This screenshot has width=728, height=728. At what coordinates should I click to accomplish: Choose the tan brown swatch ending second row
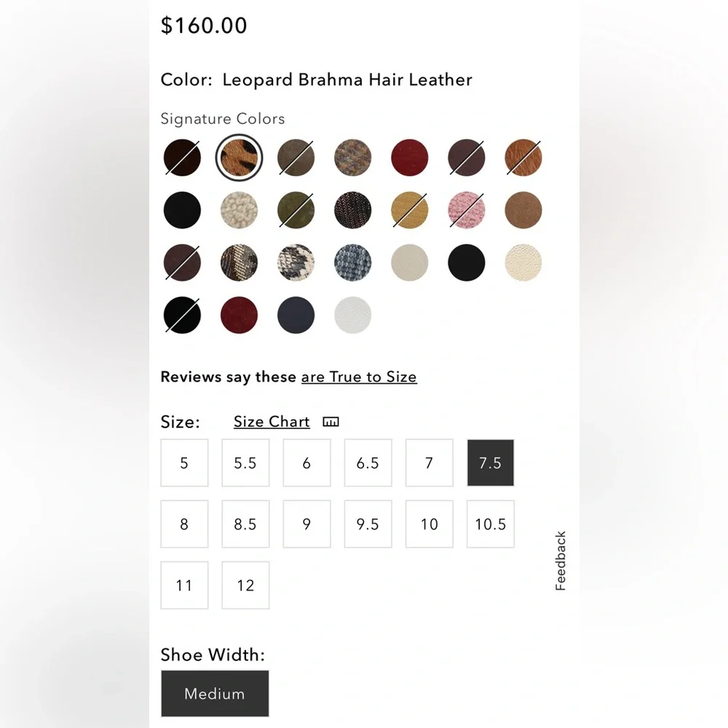[523, 210]
